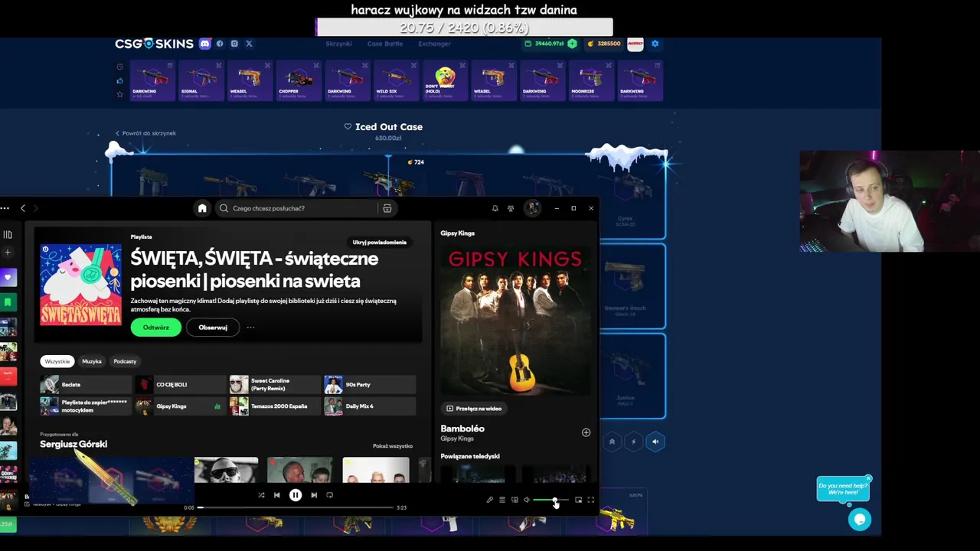This screenshot has height=551, width=980.
Task: Close the 'Do you need help?' tooltip
Action: point(868,479)
